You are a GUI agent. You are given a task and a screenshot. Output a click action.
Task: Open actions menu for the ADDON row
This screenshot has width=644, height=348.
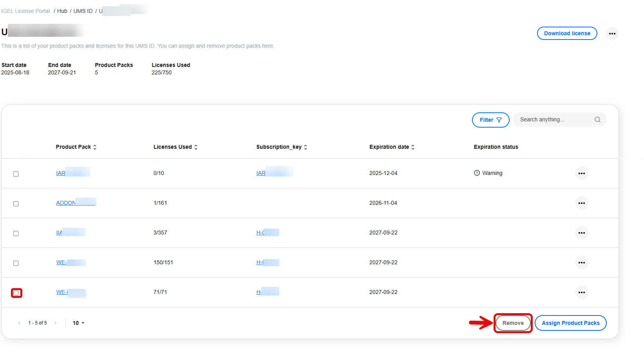click(x=581, y=203)
